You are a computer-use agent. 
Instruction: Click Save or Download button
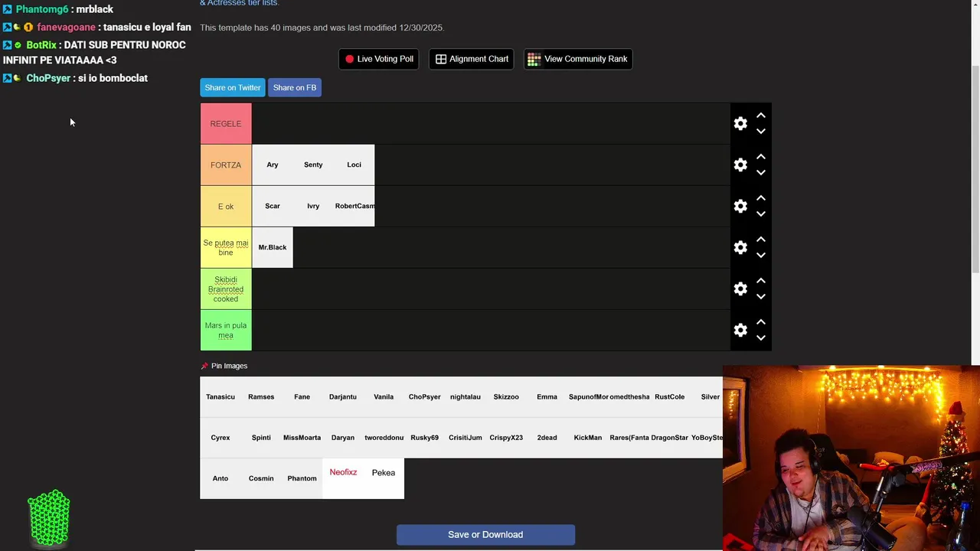click(x=485, y=534)
